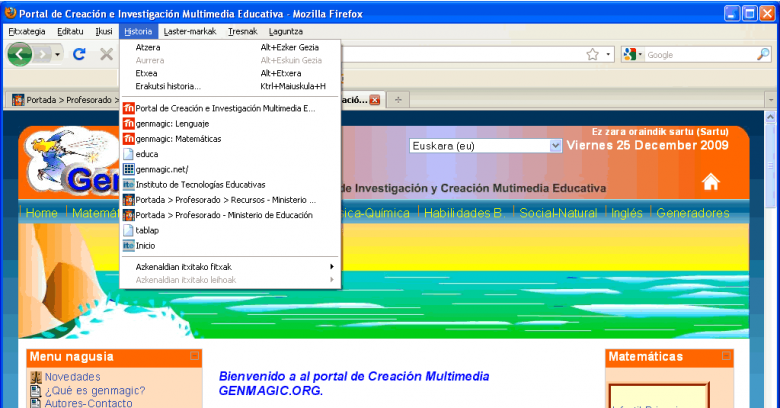This screenshot has width=780, height=408.
Task: Click the document icon beside ¿Qué es genmagic?
Action: point(36,391)
